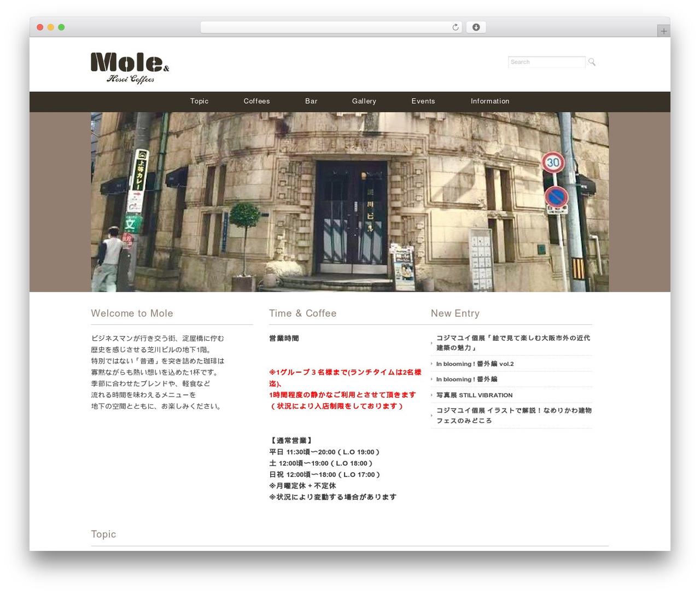Viewport: 700px width, 593px height.
Task: Click the 【通常営業】 text
Action: click(x=291, y=440)
